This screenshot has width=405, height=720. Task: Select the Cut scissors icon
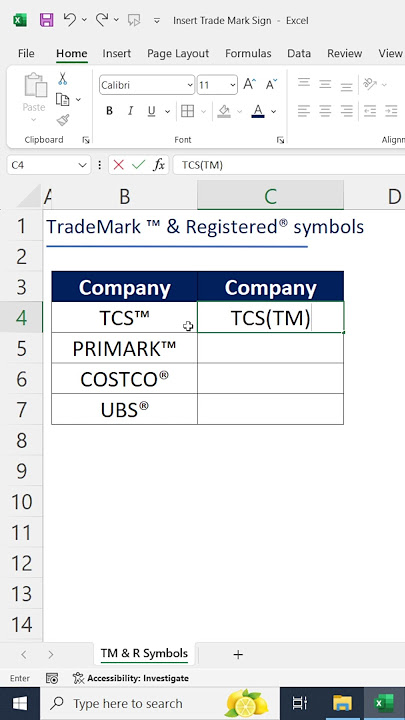coord(62,79)
